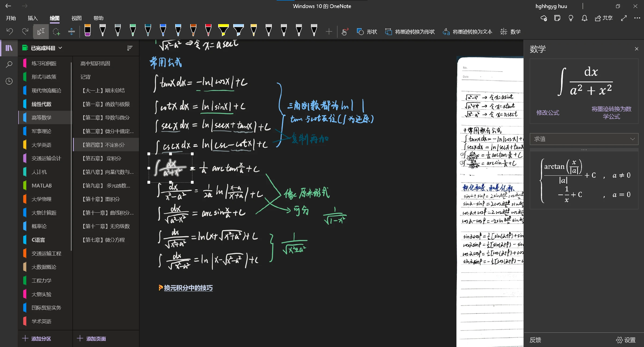Open 反馈 at pane bottom
Image resolution: width=644 pixels, height=347 pixels.
coord(535,340)
